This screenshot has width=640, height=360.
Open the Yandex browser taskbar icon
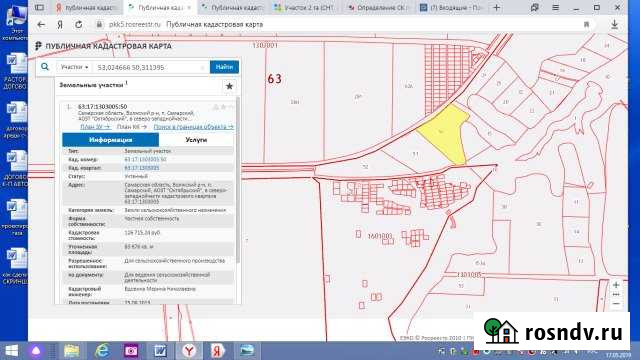[189, 351]
